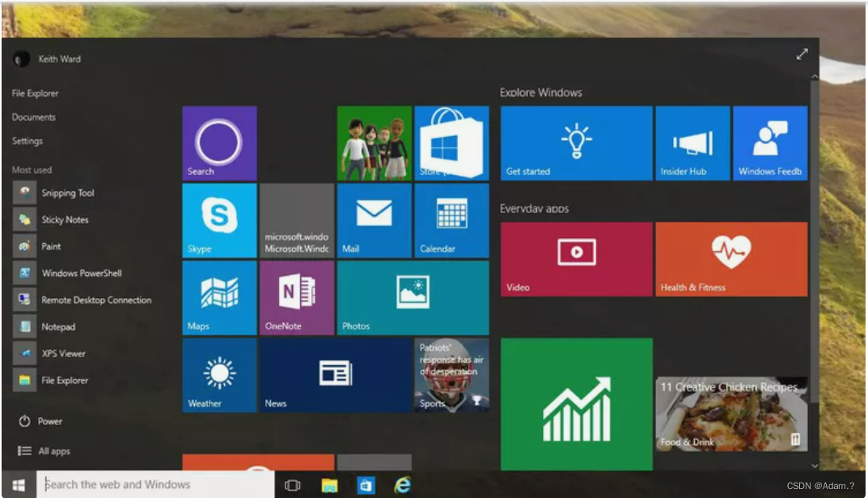
Task: Open Windows PowerShell from Most used
Action: coord(68,273)
